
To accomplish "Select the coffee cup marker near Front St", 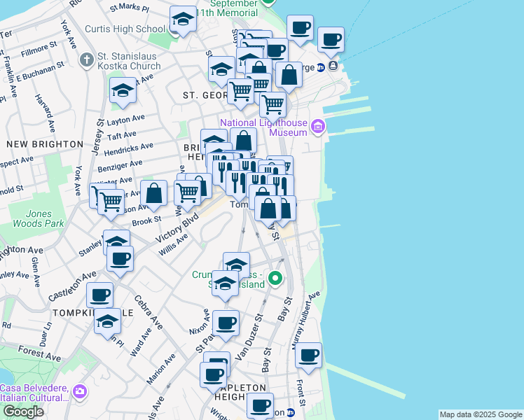I will 308,356.
